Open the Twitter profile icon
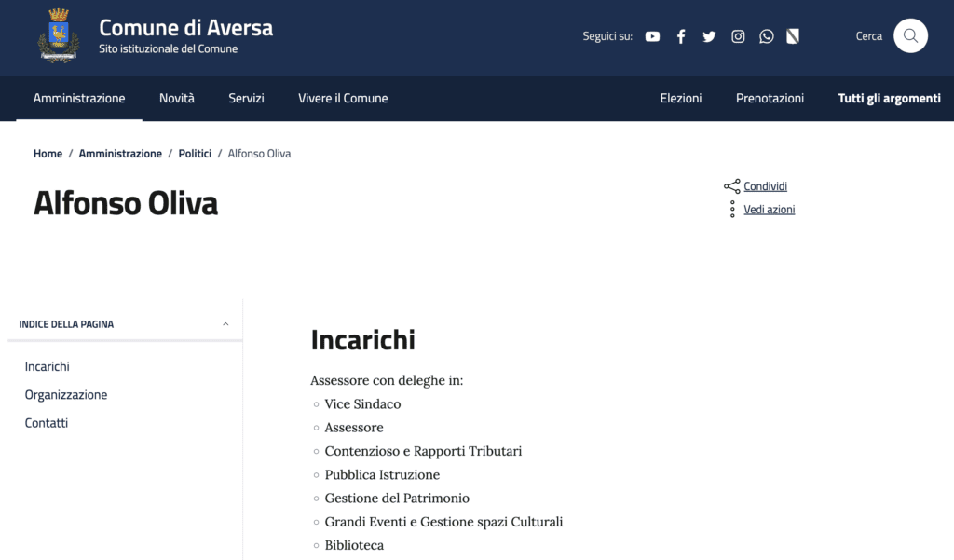This screenshot has height=560, width=954. 709,36
